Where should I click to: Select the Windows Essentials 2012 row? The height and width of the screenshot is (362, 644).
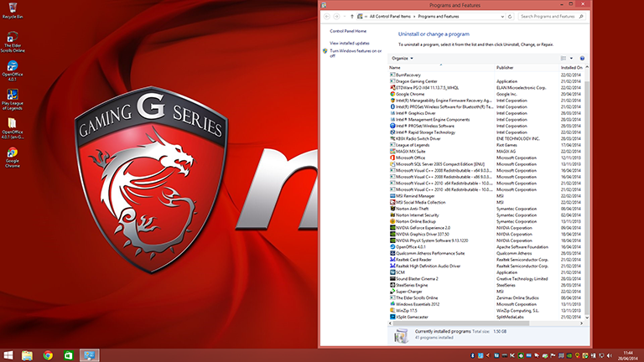(x=486, y=304)
